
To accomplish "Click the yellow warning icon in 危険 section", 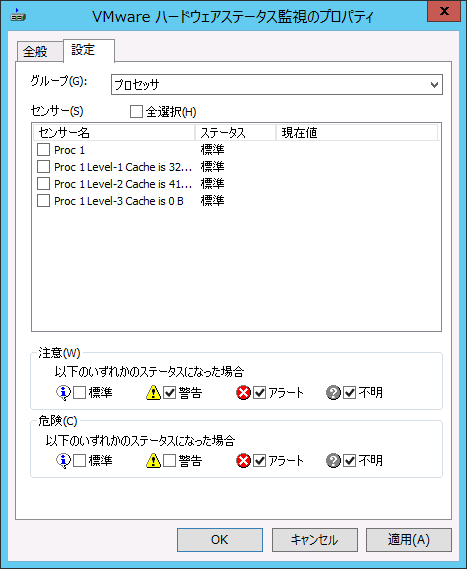I will 153,461.
